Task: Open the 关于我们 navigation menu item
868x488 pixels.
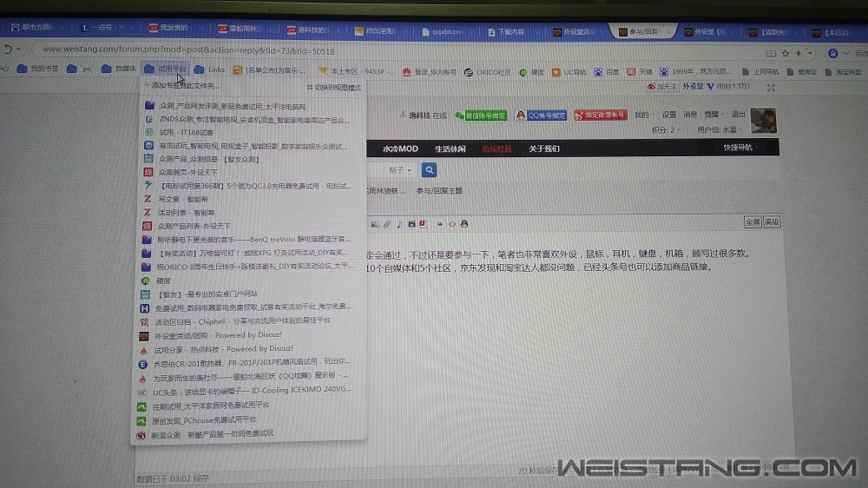Action: tap(544, 148)
